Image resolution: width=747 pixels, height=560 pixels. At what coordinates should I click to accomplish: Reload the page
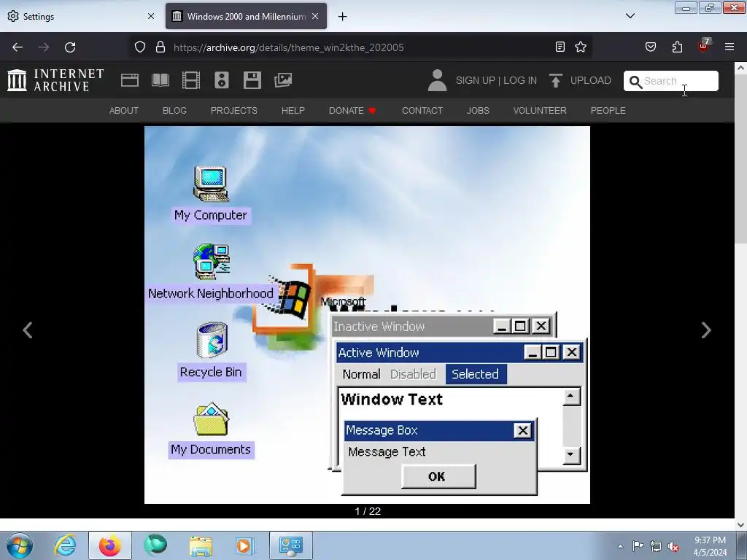point(70,47)
